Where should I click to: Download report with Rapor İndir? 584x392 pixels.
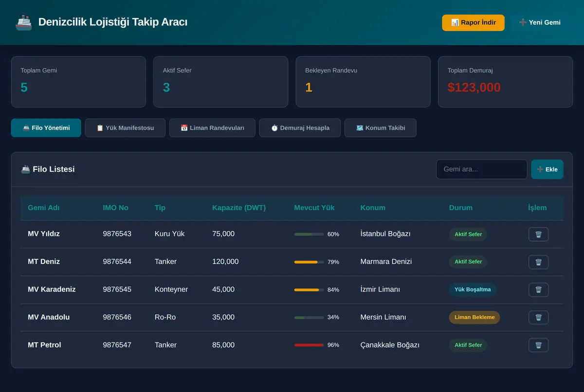point(473,22)
